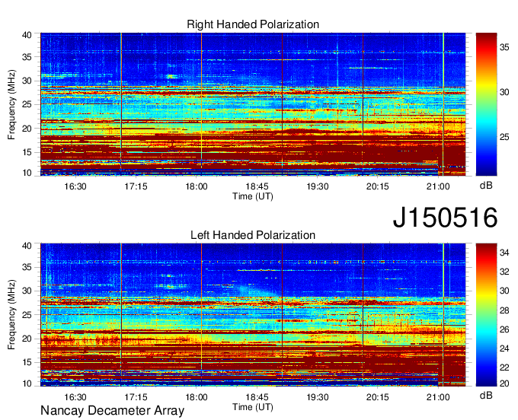Click the 'Time (UT)' label of upper plot
This screenshot has height=420, width=518.
coord(253,196)
